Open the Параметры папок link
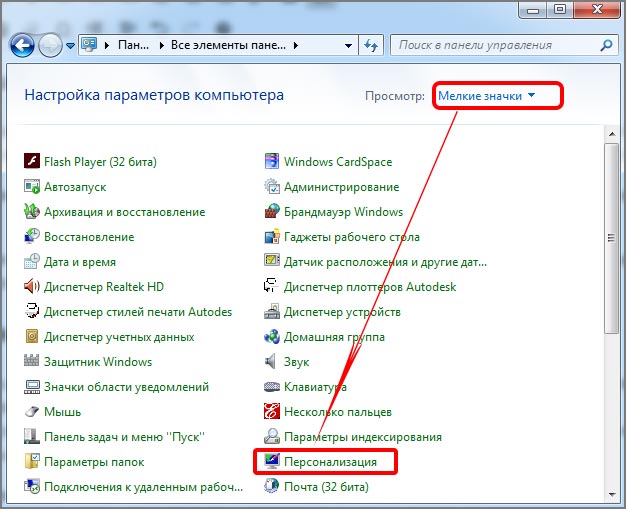Image resolution: width=626 pixels, height=509 pixels. (x=94, y=462)
